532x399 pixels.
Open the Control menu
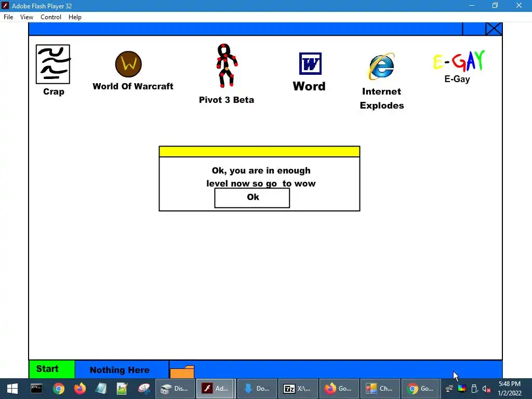[51, 17]
